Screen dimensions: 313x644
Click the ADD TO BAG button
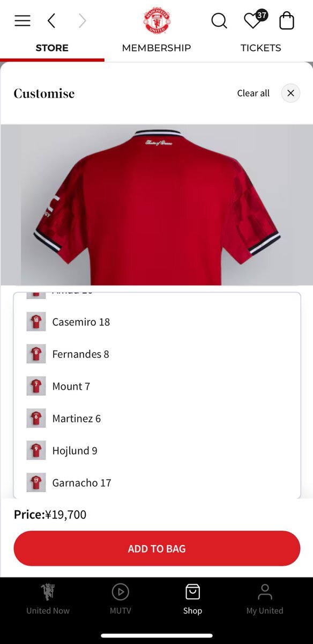tap(156, 548)
